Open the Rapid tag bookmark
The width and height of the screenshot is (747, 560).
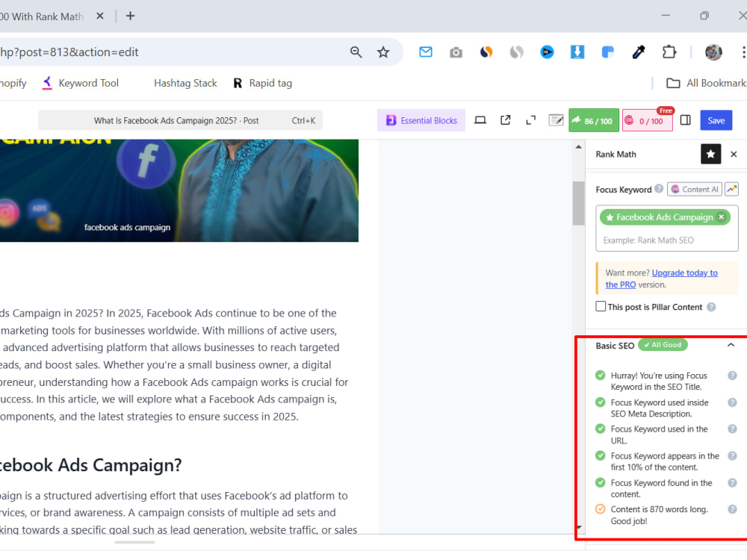pyautogui.click(x=262, y=84)
